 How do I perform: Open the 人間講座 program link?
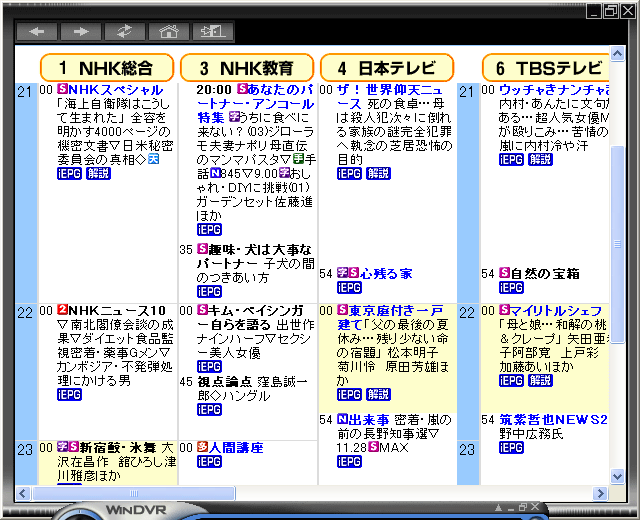coord(236,448)
